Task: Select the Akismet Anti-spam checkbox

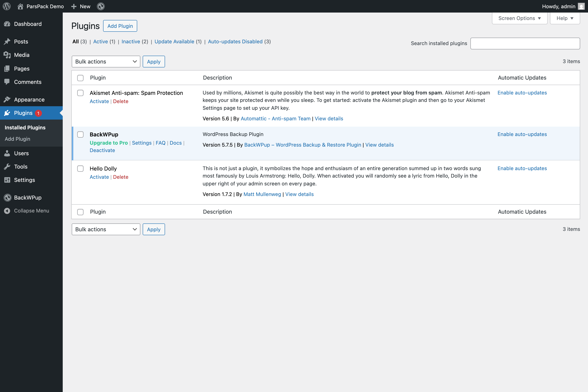Action: (x=80, y=93)
